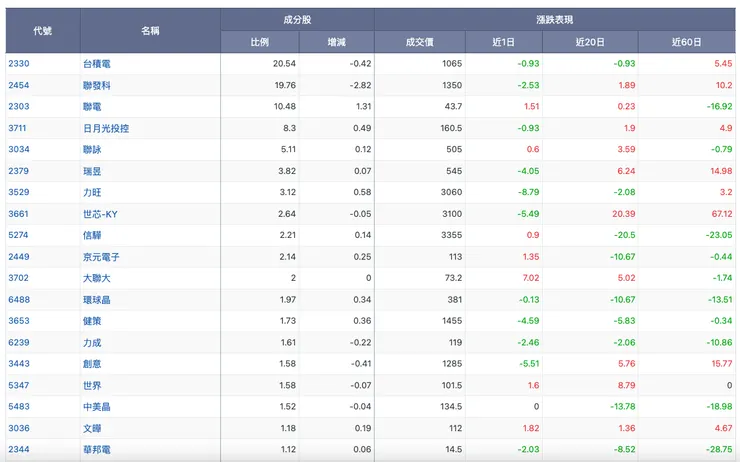Open the 信驊 stock link
The width and height of the screenshot is (740, 462).
92,235
